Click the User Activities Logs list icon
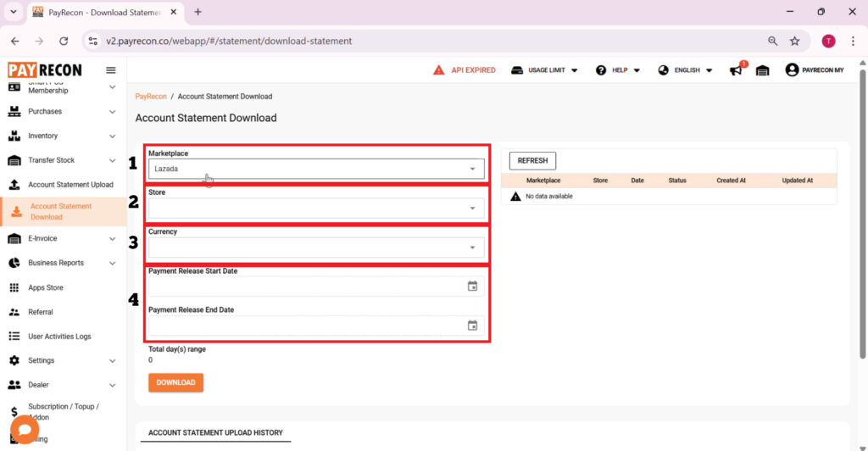 tap(14, 336)
